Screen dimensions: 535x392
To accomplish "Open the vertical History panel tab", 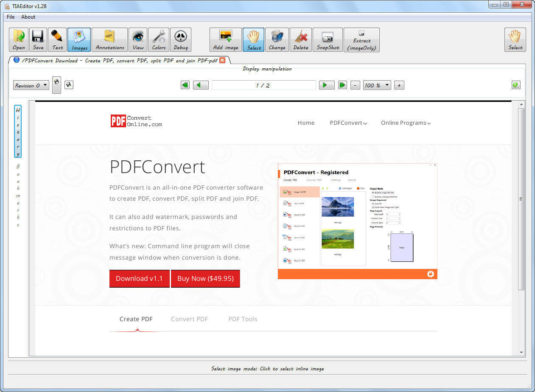I will tap(18, 132).
